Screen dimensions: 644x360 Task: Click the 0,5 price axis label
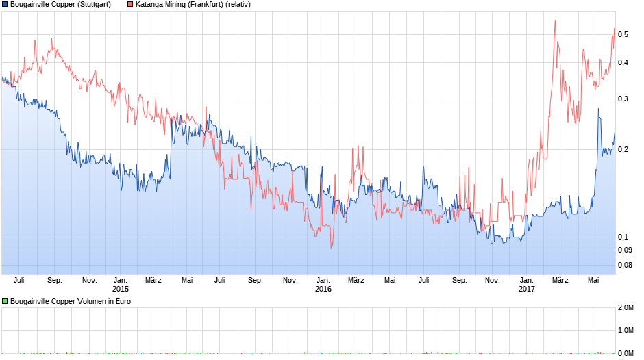[x=623, y=34]
